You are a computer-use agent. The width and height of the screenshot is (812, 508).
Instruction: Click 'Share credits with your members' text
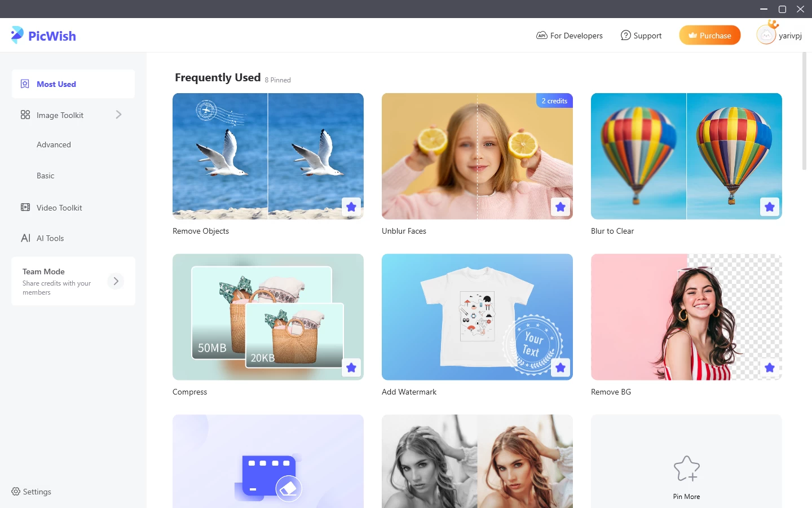tap(56, 288)
